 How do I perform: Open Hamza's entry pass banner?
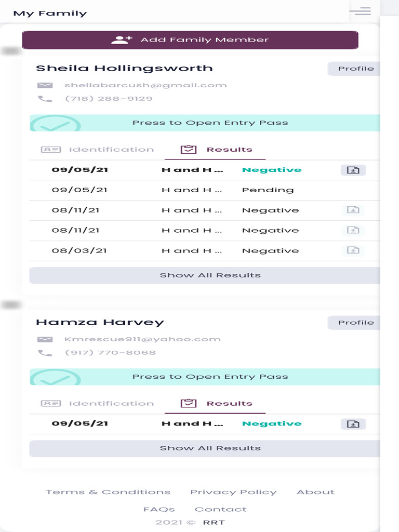coord(210,377)
